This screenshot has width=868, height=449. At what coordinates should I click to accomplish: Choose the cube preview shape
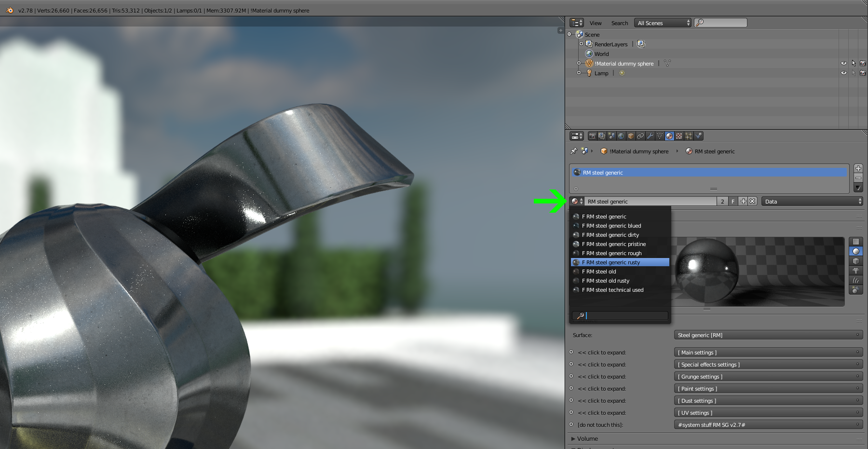tap(856, 261)
